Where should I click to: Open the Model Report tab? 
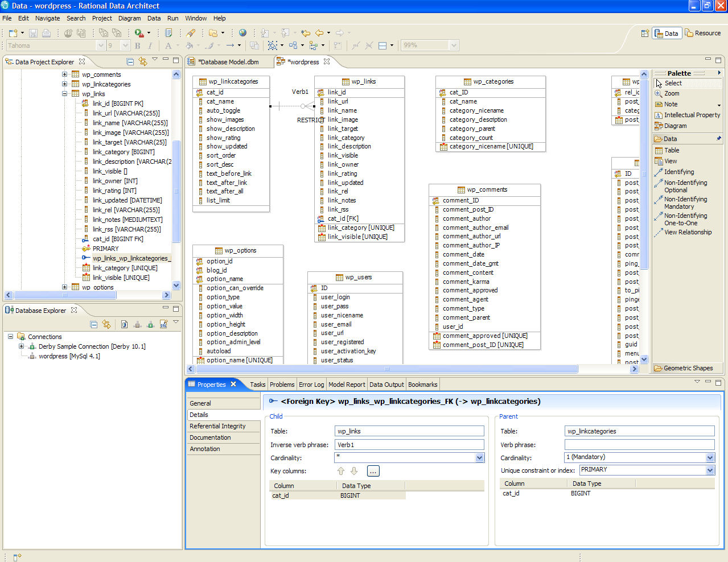[x=347, y=385]
